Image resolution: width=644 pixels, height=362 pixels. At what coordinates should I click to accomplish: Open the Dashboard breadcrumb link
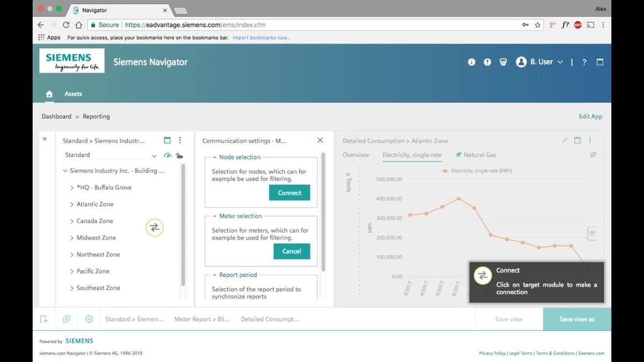(x=56, y=117)
